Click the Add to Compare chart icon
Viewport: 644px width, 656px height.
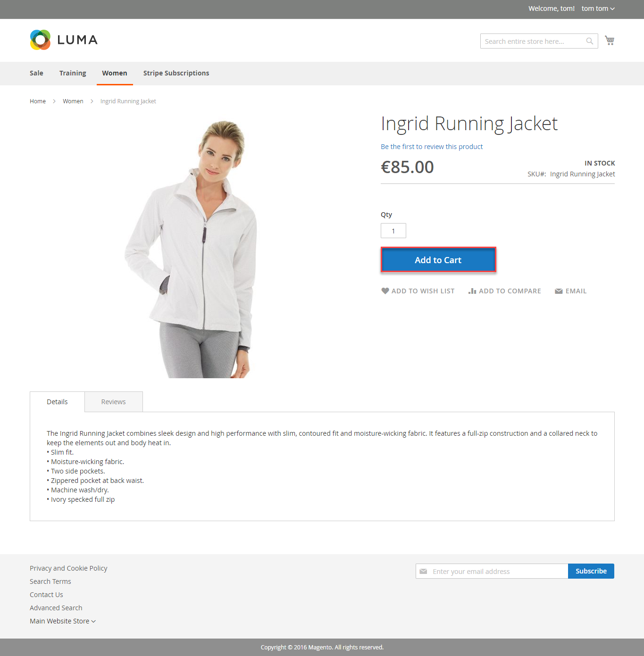pos(472,291)
